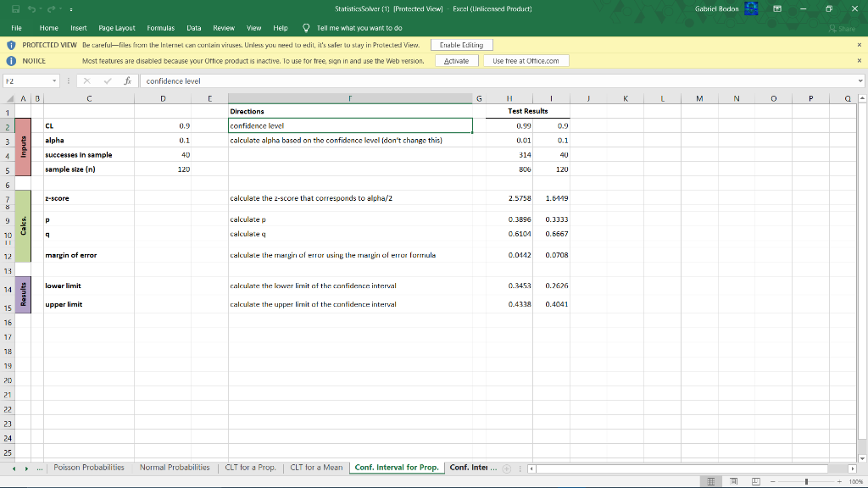The height and width of the screenshot is (488, 868).
Task: Click the Share button in ribbon
Action: 842,28
